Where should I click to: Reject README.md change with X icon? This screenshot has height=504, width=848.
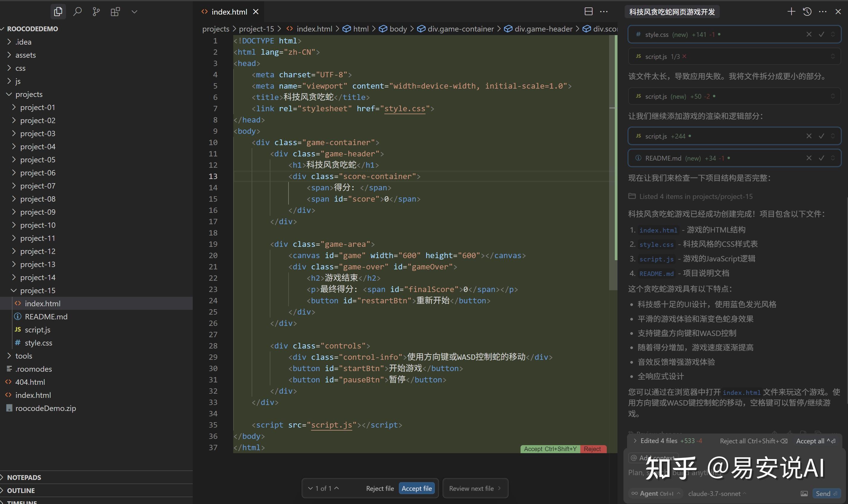(809, 158)
